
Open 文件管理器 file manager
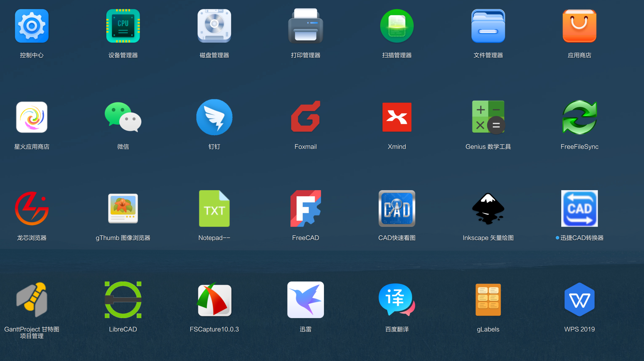point(488,26)
